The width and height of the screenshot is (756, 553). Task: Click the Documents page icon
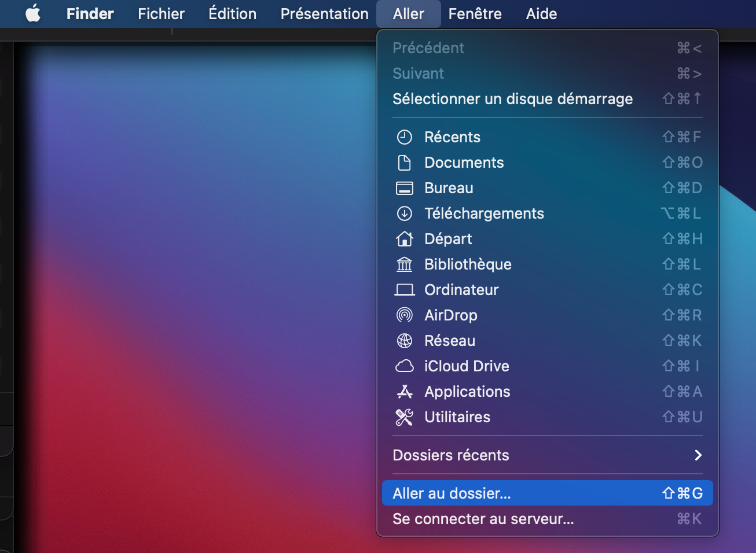coord(404,163)
